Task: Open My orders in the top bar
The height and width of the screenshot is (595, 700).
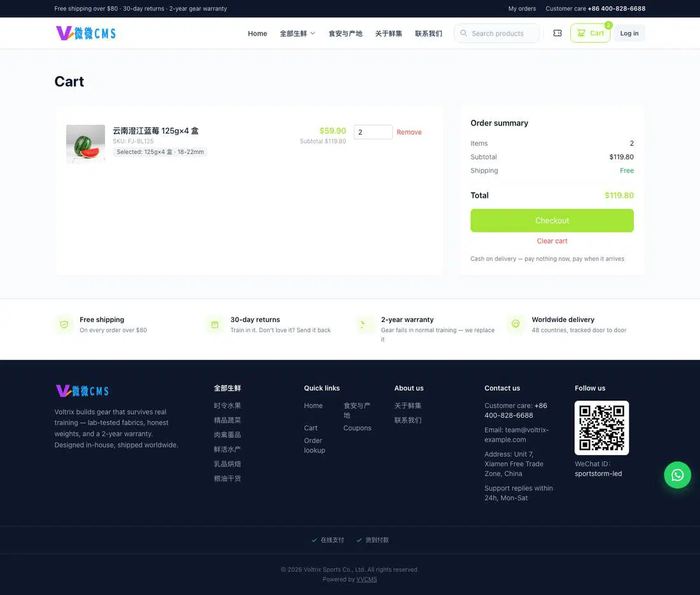Action: pyautogui.click(x=522, y=8)
